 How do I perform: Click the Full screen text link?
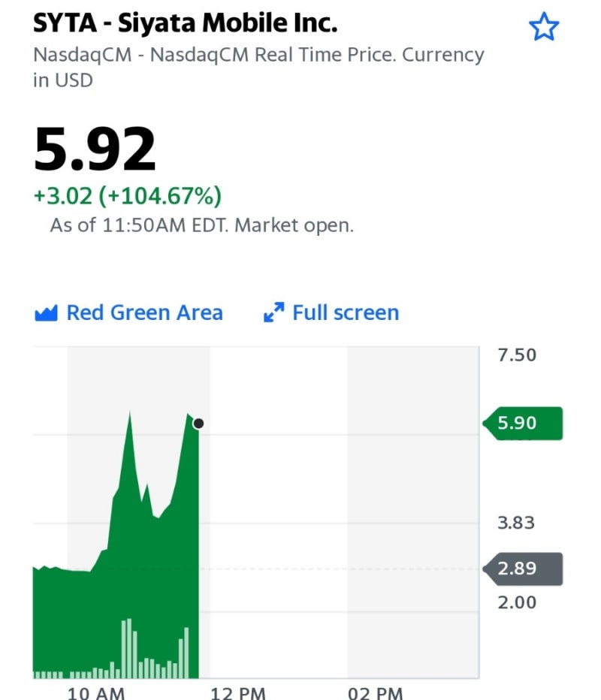pos(346,312)
